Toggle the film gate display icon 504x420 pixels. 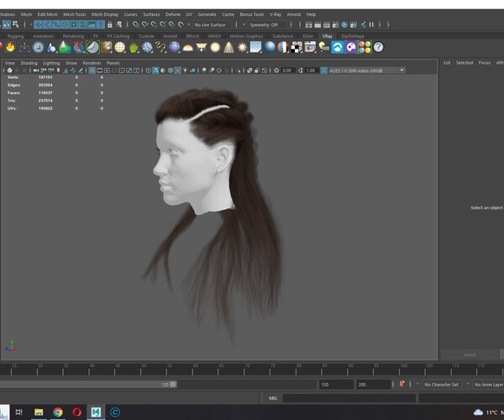coord(100,71)
